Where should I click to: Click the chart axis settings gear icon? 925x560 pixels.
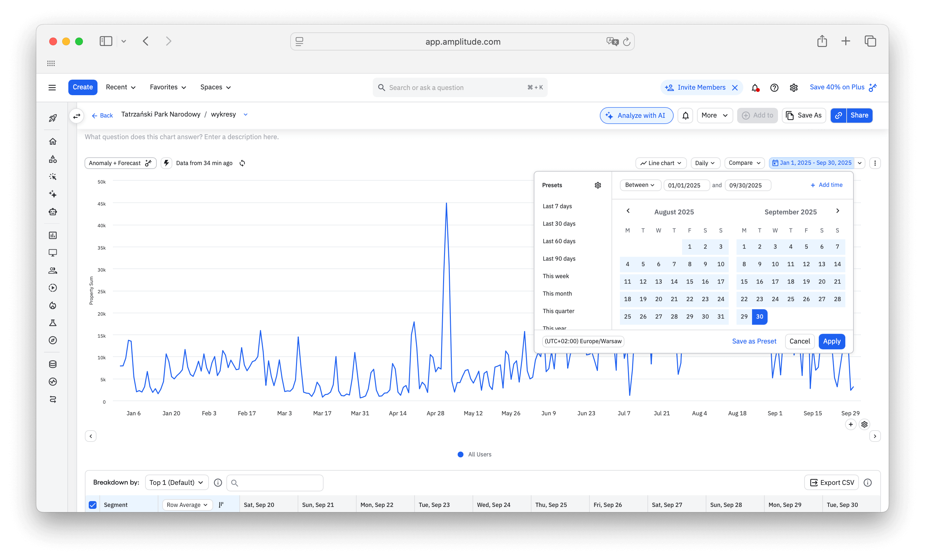[864, 424]
